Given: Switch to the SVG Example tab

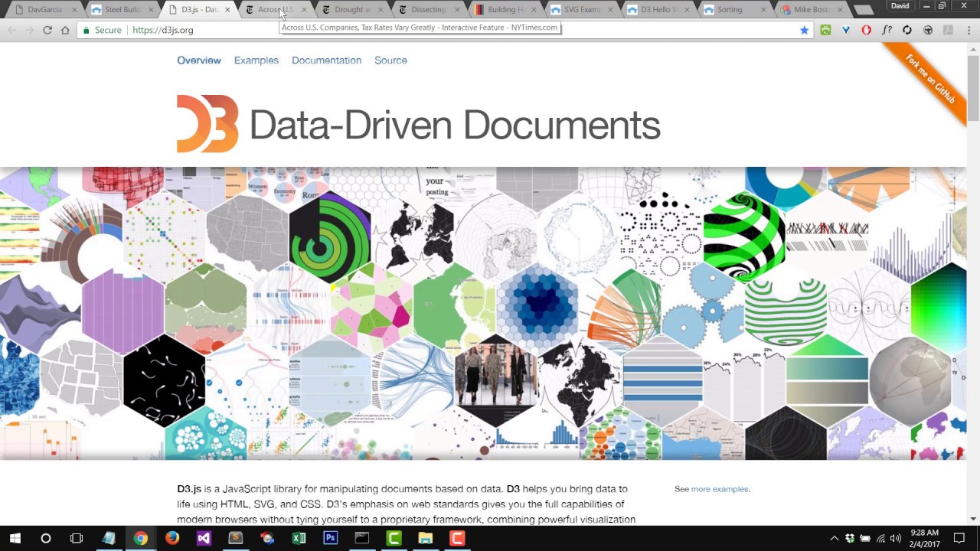Looking at the screenshot, I should [583, 9].
